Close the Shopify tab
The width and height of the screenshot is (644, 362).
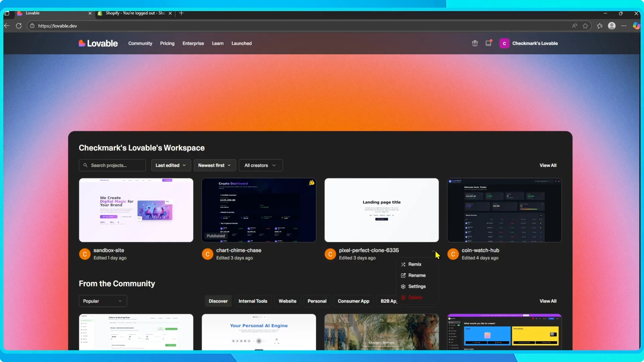pyautogui.click(x=170, y=13)
